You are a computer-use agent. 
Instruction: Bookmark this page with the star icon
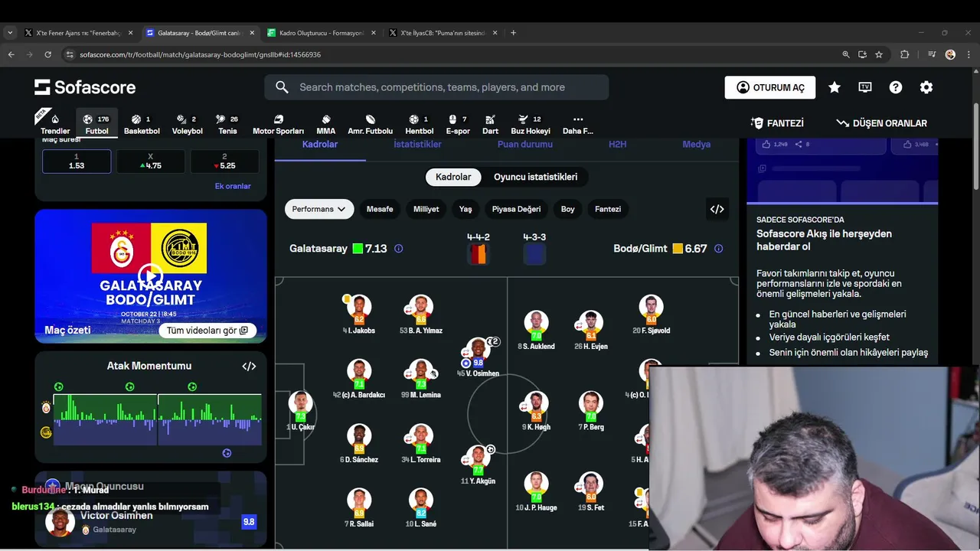tap(879, 54)
